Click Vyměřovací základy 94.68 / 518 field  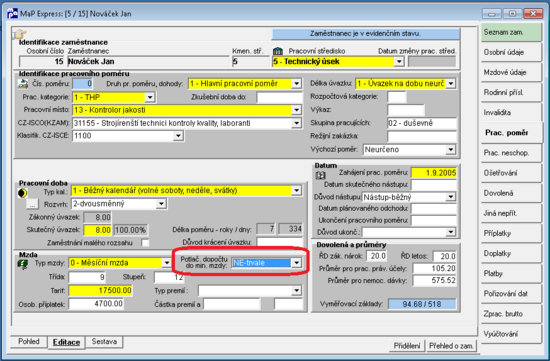click(422, 304)
